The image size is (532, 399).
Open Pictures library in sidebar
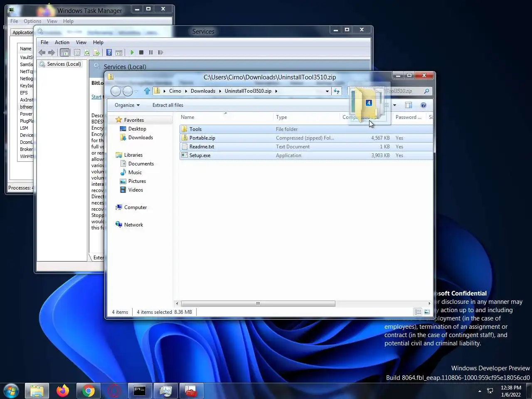137,181
